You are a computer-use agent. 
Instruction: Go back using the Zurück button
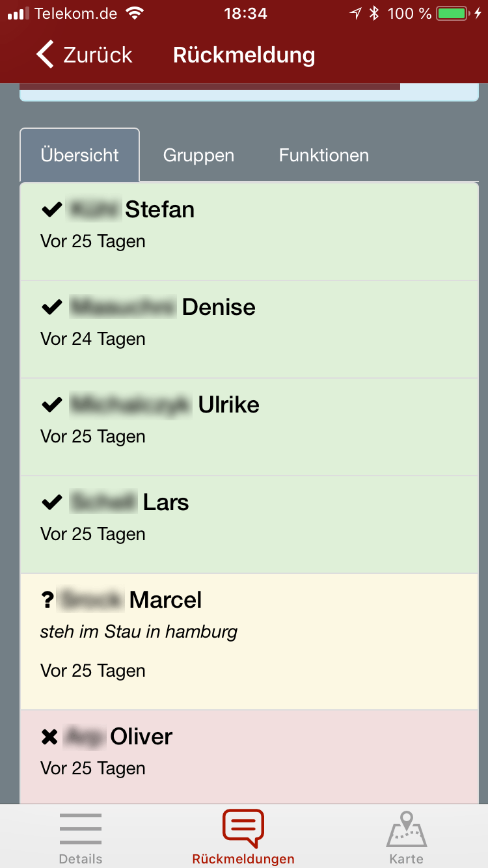(x=85, y=55)
